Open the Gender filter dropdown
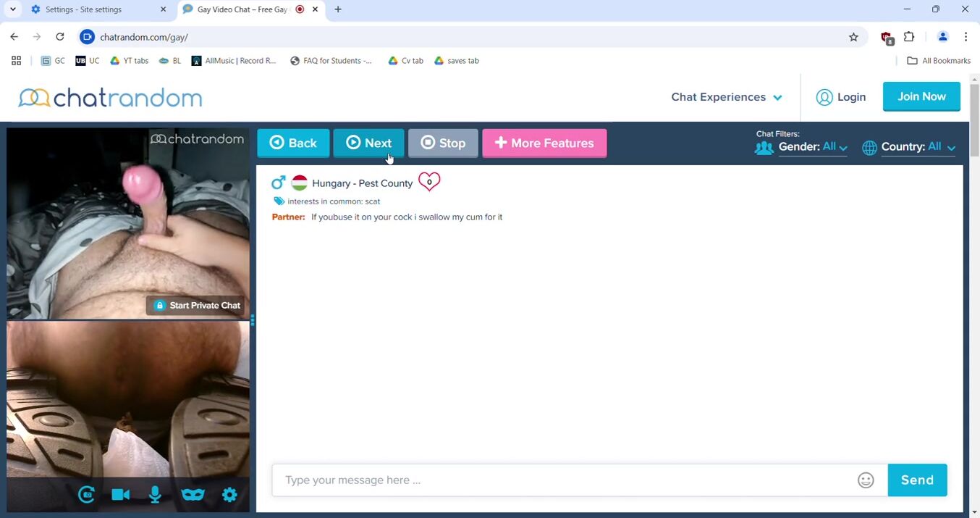The image size is (980, 518). 812,147
